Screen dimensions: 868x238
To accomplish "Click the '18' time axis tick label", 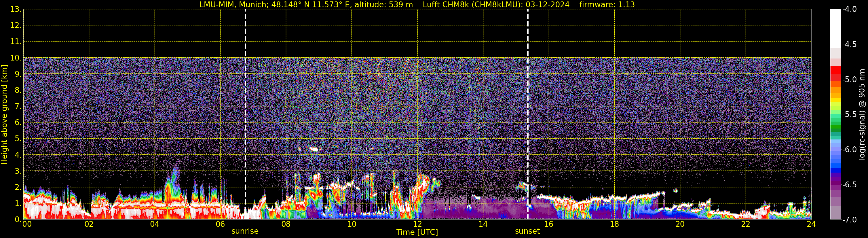I will [615, 224].
